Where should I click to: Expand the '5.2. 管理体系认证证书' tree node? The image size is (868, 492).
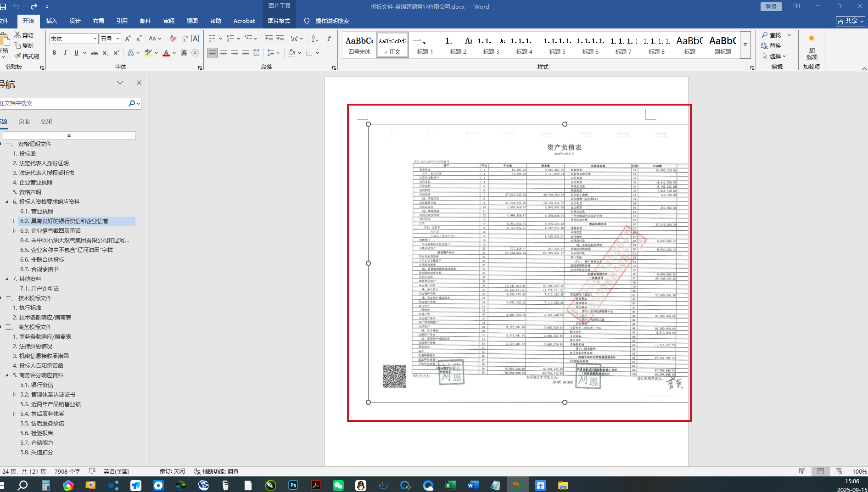click(x=14, y=394)
